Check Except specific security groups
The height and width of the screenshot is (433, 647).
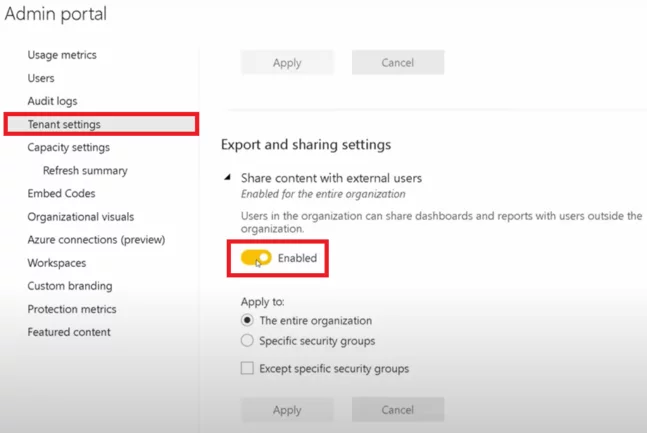(247, 368)
